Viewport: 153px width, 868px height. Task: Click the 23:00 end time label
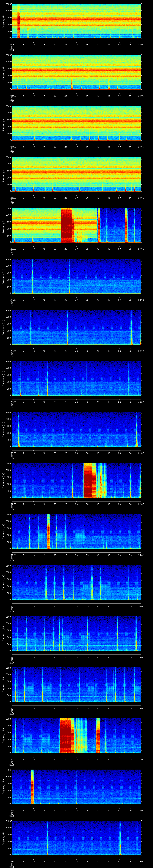tap(141, 44)
